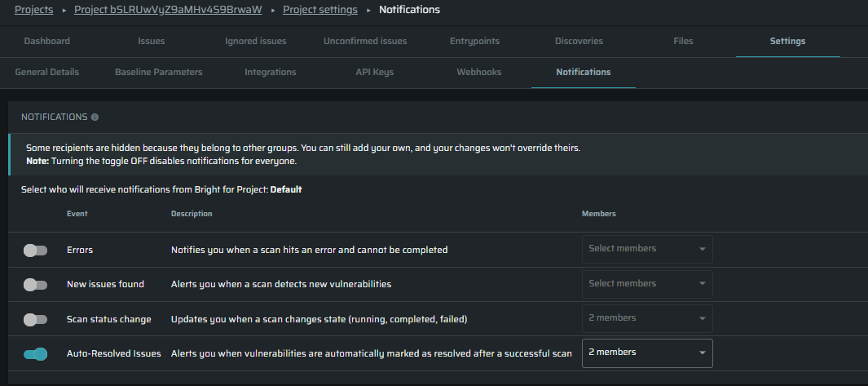Enable Scan status change toggle
This screenshot has height=386, width=868.
click(x=35, y=319)
